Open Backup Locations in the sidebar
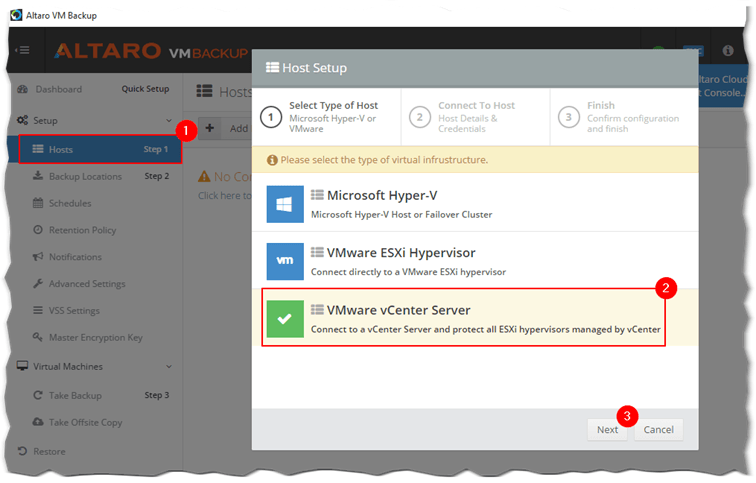This screenshot has height=483, width=756. (85, 176)
